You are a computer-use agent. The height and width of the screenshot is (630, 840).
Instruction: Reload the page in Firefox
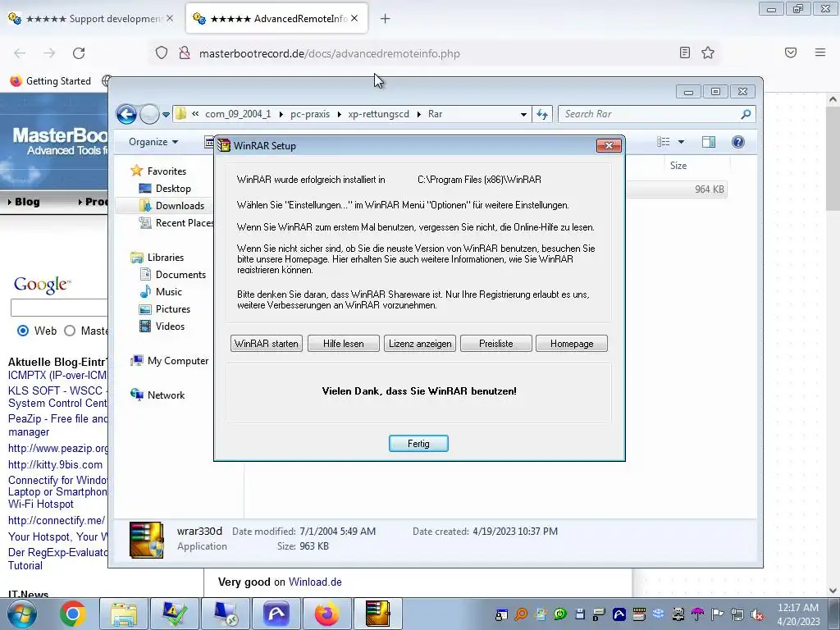[x=79, y=53]
